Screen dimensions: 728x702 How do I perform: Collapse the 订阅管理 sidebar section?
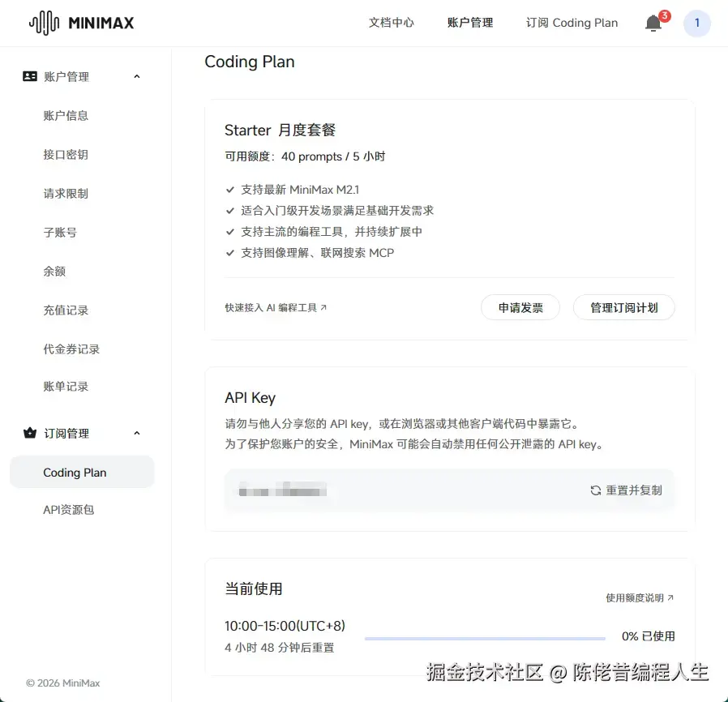(137, 433)
